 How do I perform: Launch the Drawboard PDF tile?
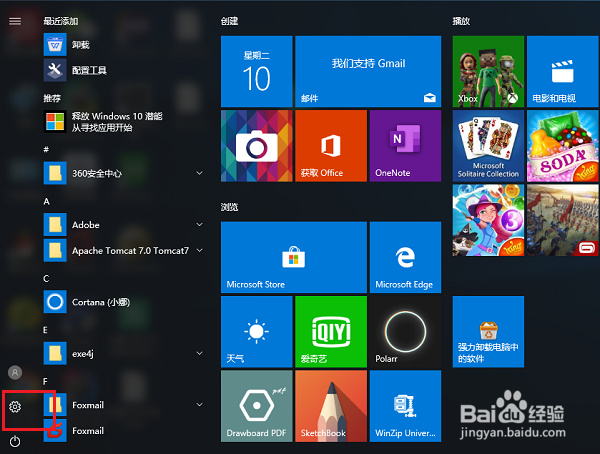click(256, 406)
